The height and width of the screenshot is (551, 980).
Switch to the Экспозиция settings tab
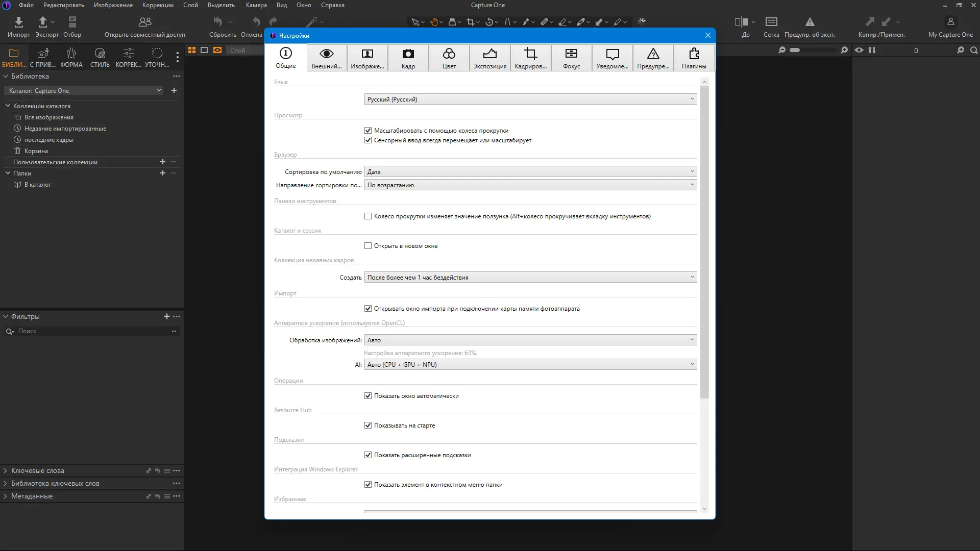(x=489, y=58)
